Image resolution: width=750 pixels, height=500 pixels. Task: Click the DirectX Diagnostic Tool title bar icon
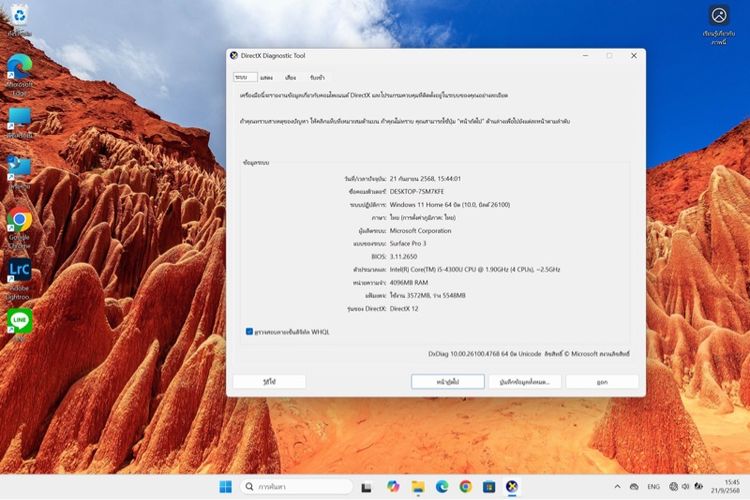point(234,56)
